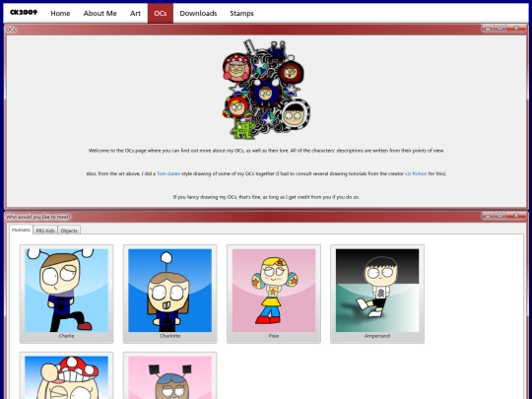Navigate to the Art section
The width and height of the screenshot is (532, 399).
[135, 13]
